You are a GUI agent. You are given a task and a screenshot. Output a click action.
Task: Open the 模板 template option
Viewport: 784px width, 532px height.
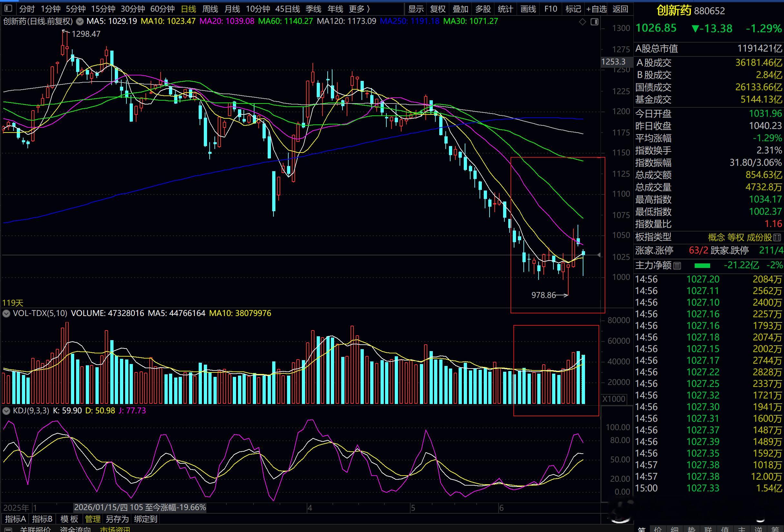(x=69, y=519)
